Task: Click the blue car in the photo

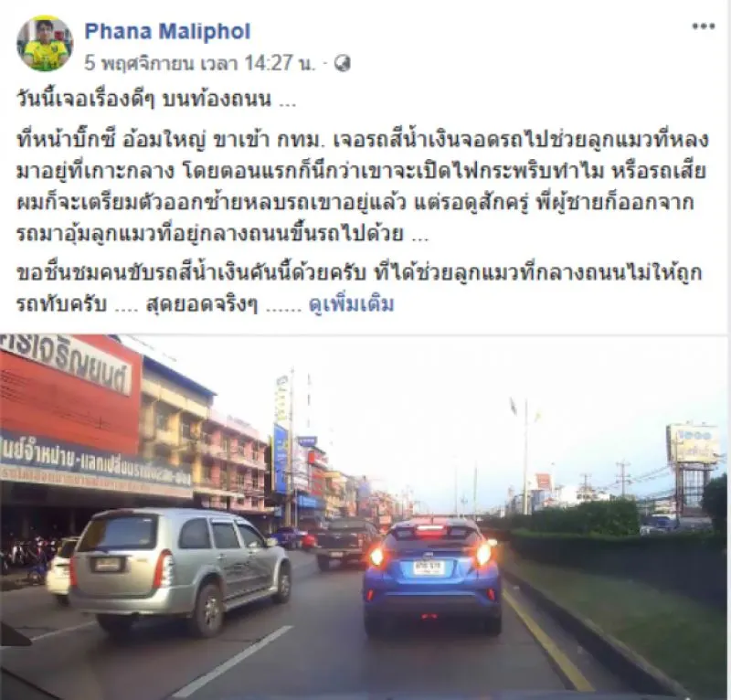Action: [432, 577]
